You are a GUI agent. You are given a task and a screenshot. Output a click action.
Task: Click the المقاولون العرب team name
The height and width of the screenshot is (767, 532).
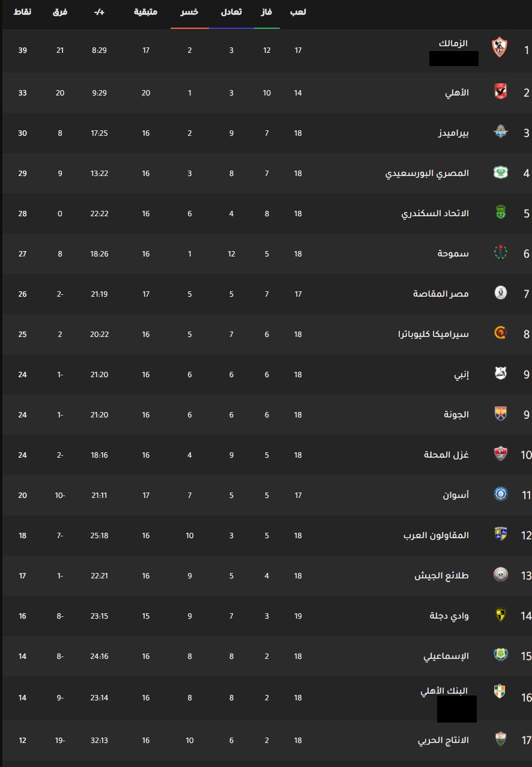tap(436, 535)
